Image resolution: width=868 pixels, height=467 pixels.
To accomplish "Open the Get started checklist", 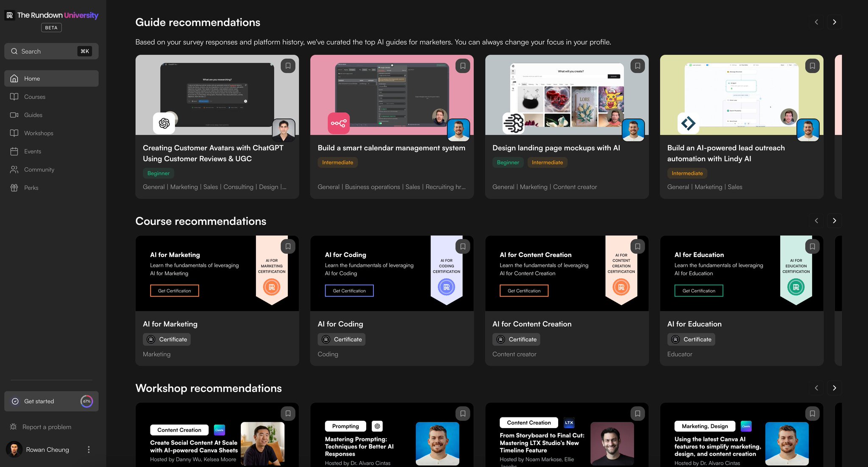I will click(x=51, y=401).
